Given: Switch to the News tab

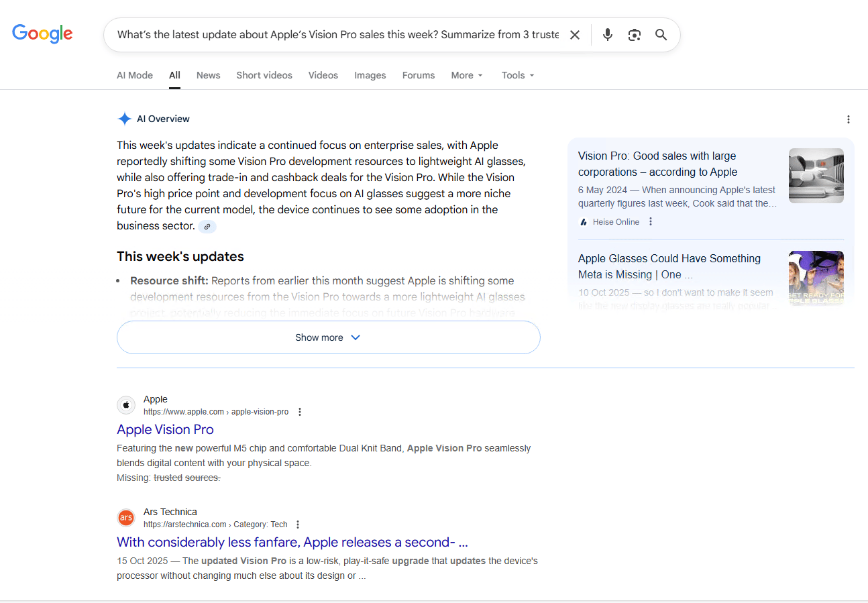Looking at the screenshot, I should [x=208, y=75].
